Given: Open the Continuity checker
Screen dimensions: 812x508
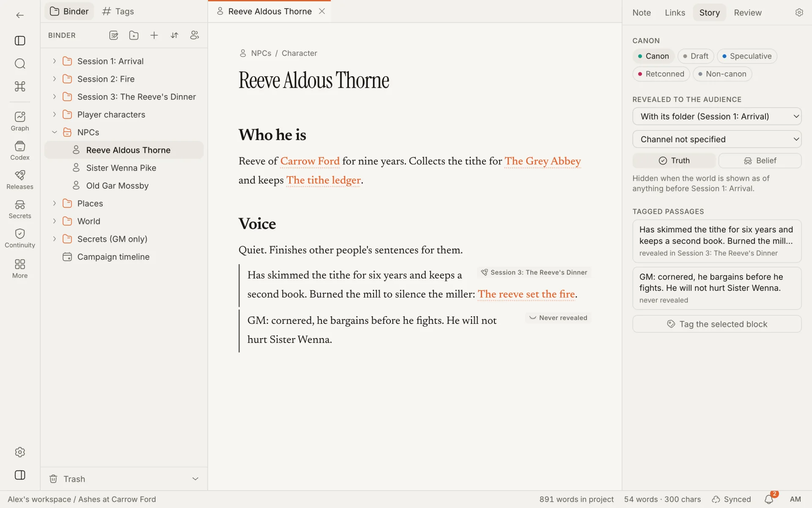Looking at the screenshot, I should tap(20, 238).
